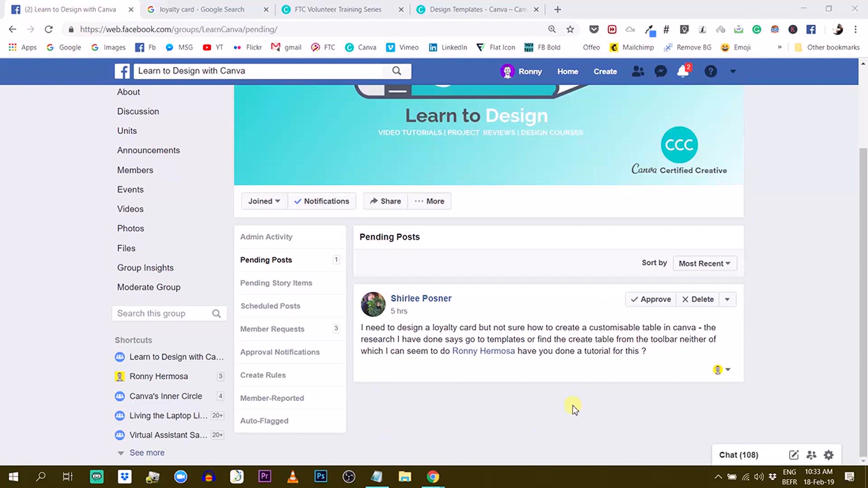The height and width of the screenshot is (488, 868).
Task: Click the Facebook extension icon in toolbar
Action: (811, 29)
